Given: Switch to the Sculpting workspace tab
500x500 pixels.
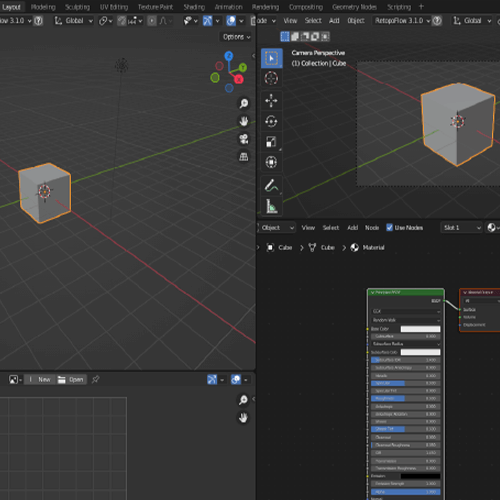Looking at the screenshot, I should point(77,7).
